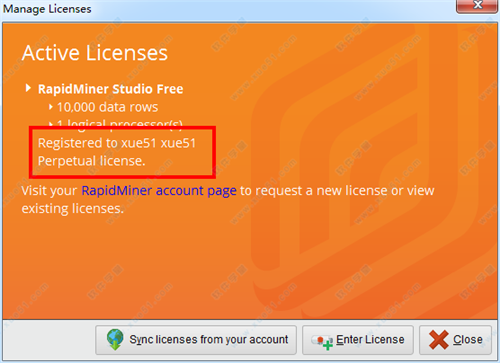Close the Manage Licenses window via title bar
The height and width of the screenshot is (363, 500).
tap(477, 6)
